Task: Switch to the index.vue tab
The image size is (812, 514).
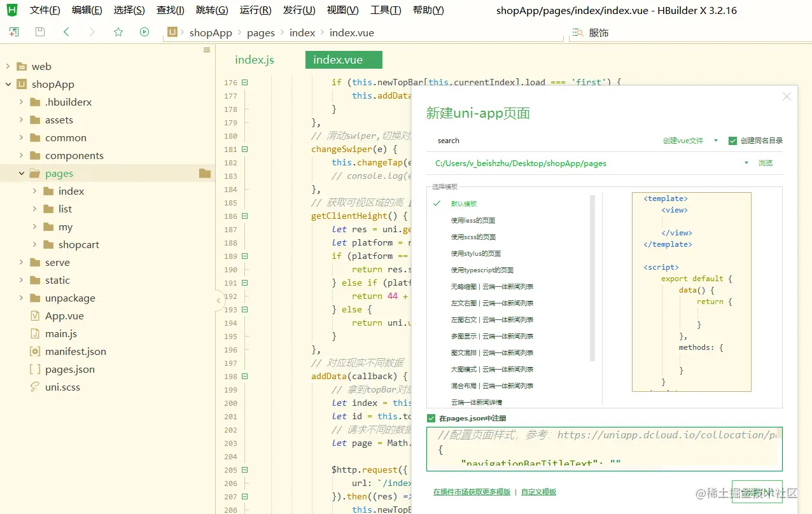Action: point(344,60)
